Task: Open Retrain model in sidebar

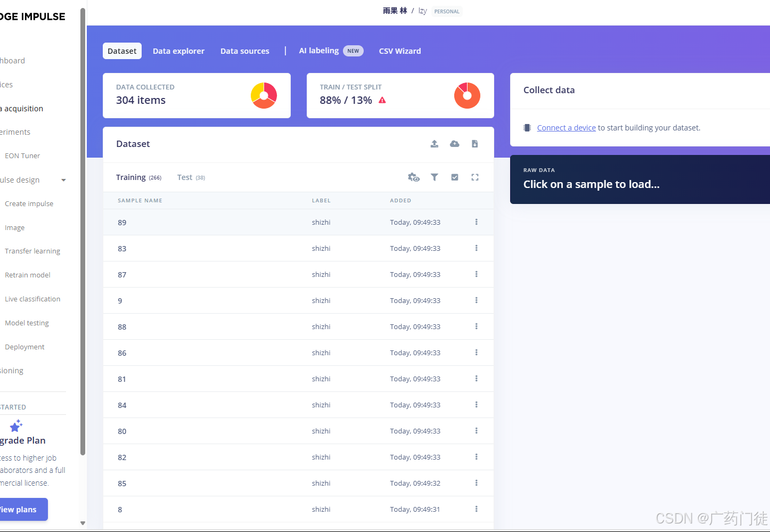Action: tap(28, 275)
